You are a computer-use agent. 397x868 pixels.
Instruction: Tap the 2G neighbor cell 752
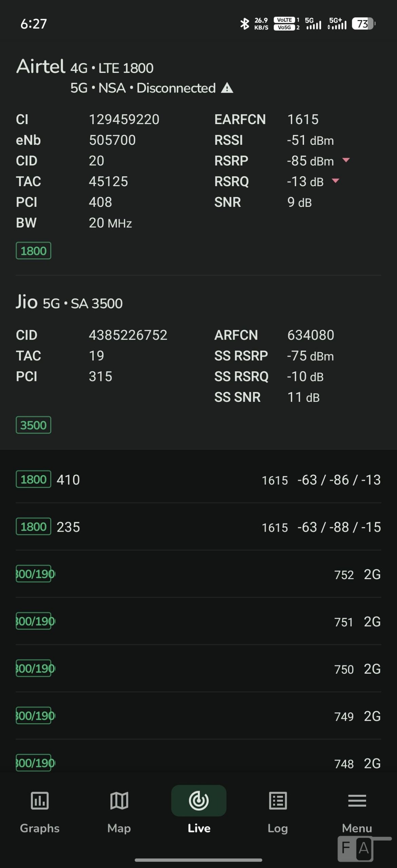[198, 574]
